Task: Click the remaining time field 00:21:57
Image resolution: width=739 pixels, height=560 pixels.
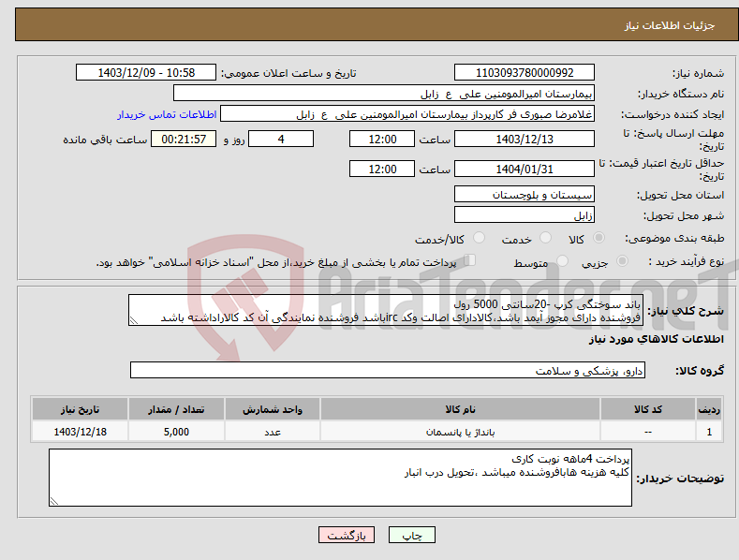Action: click(184, 139)
